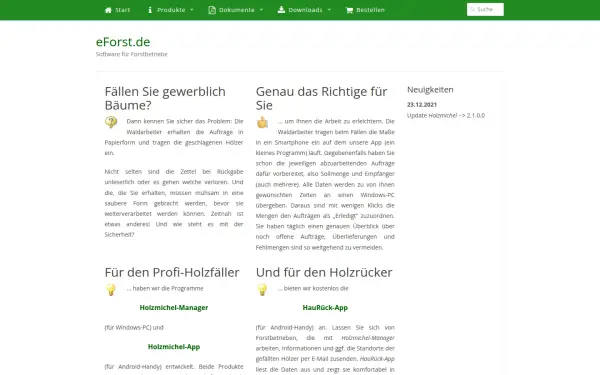Click the shopping cart icon beside Bestellen
This screenshot has width=600, height=375.
pyautogui.click(x=349, y=10)
